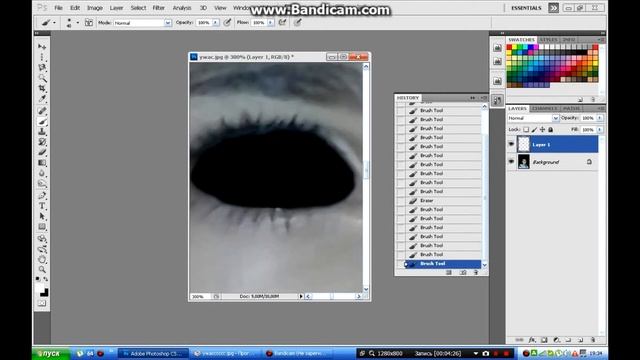Open the Brush Preset picker
640x360 pixels.
(78, 23)
